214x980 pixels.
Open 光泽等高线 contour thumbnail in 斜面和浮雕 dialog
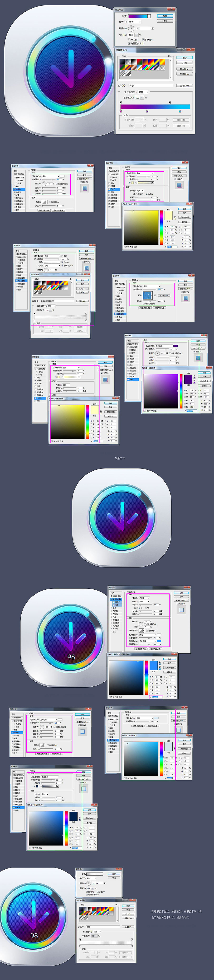pyautogui.click(x=141, y=631)
